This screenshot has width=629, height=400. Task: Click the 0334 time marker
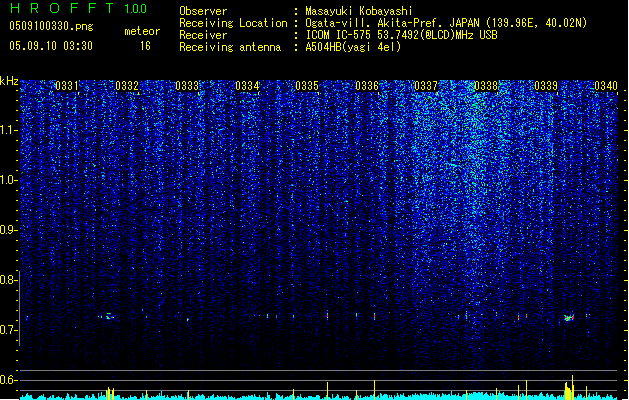[247, 86]
